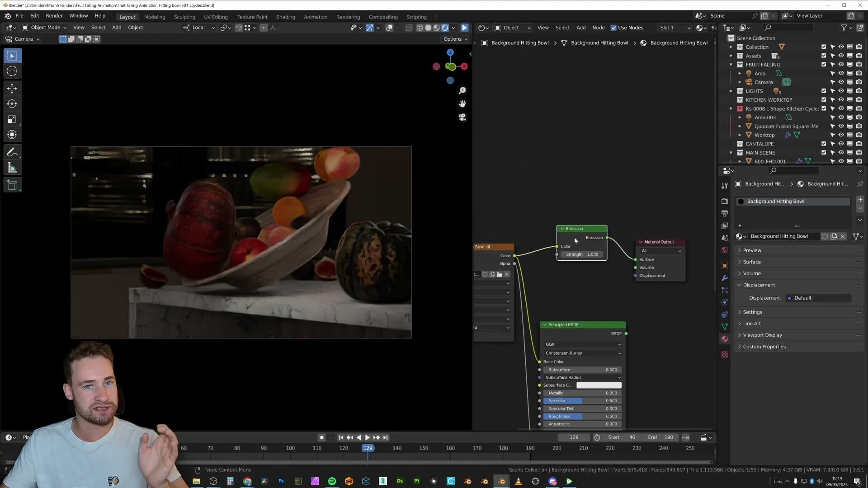The height and width of the screenshot is (488, 868).
Task: Click the viewport zoom magnifier icon
Action: 462,91
